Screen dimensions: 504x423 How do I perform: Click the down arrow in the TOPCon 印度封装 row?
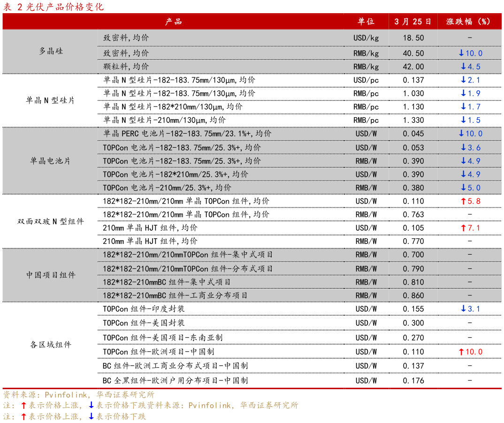coord(463,309)
